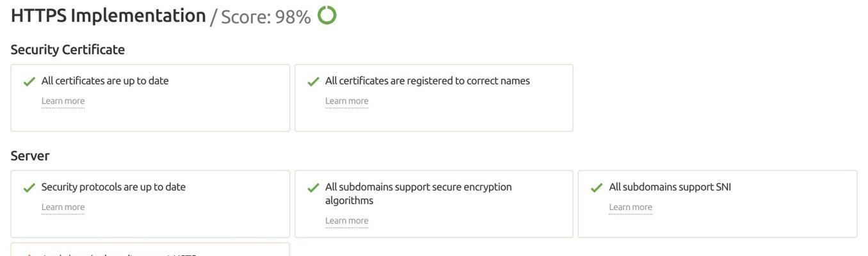The width and height of the screenshot is (868, 256).
Task: Click the checkmark beside subdomains support SNI
Action: [597, 188]
